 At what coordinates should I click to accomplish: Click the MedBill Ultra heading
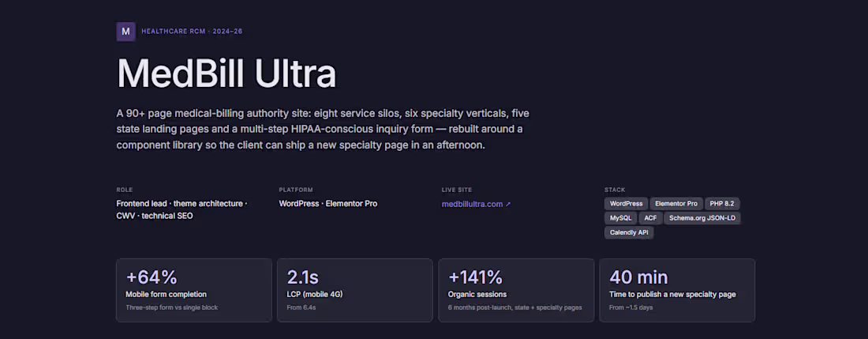tap(226, 73)
